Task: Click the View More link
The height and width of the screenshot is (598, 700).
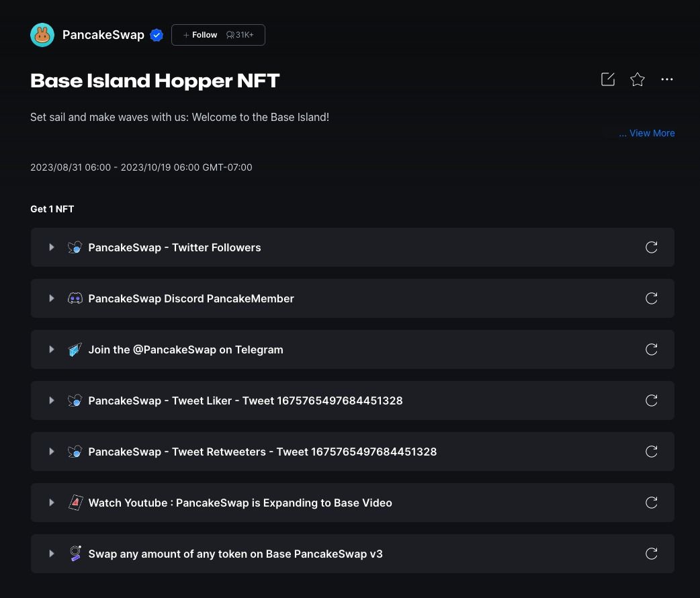Action: point(647,133)
